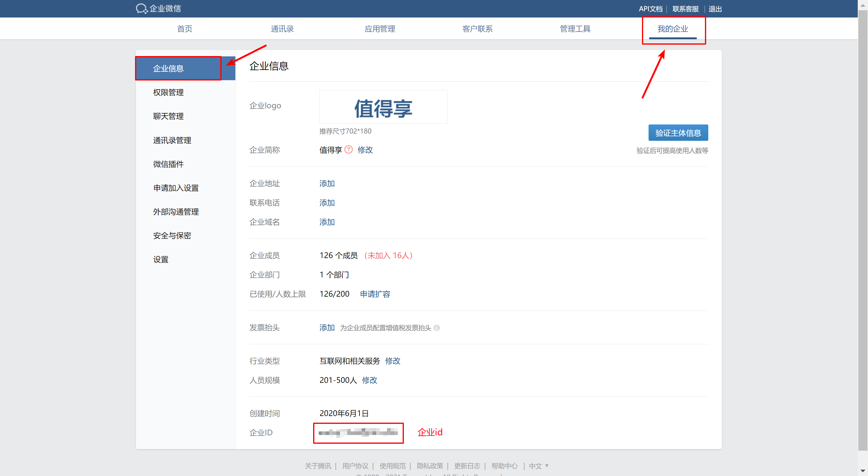Image resolution: width=868 pixels, height=476 pixels.
Task: Click the 企业微信 logo icon
Action: (x=142, y=8)
